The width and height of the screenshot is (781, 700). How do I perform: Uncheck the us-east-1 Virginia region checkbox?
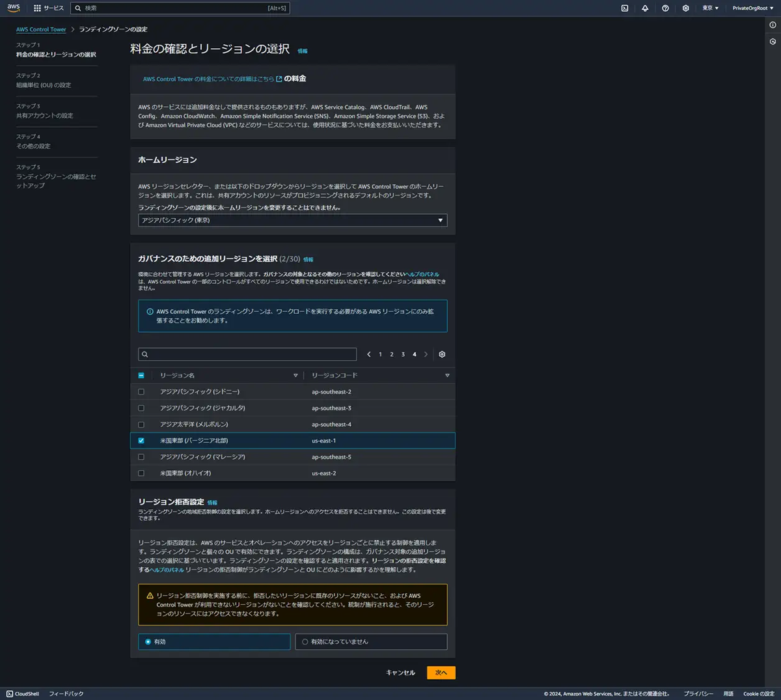[x=141, y=441]
